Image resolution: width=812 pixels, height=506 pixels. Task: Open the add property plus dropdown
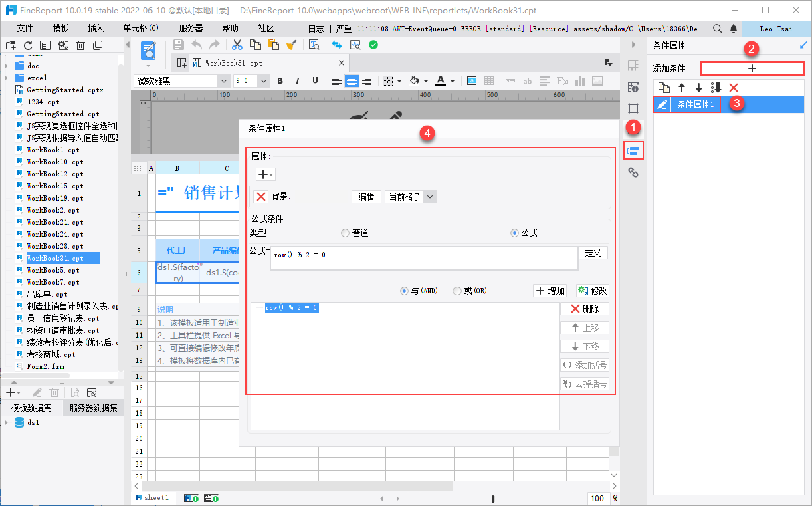pyautogui.click(x=265, y=174)
